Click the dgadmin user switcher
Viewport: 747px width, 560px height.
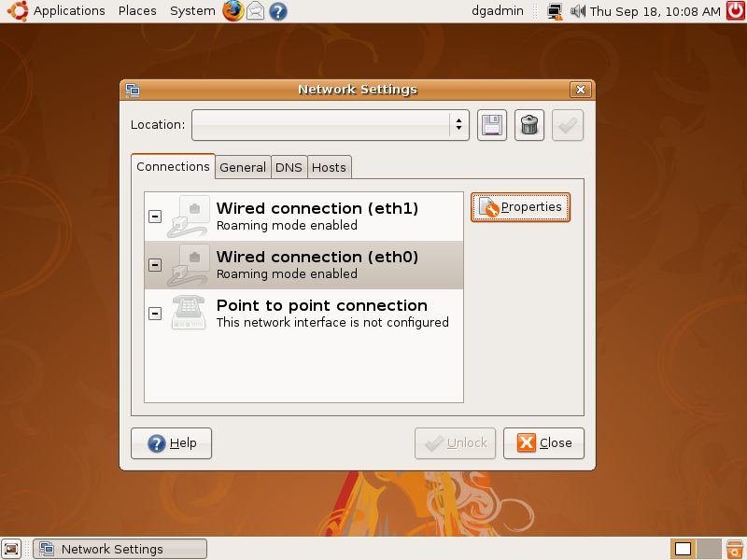[498, 10]
